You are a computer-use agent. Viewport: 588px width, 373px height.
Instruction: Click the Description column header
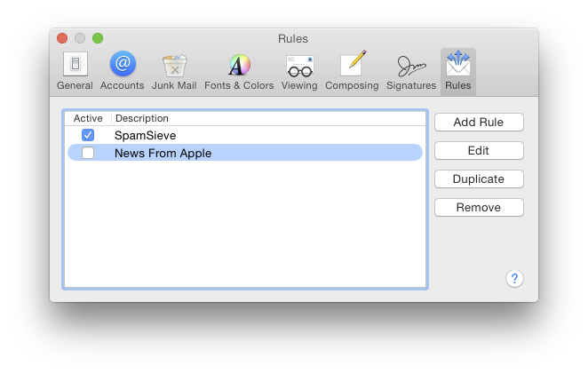click(x=268, y=118)
